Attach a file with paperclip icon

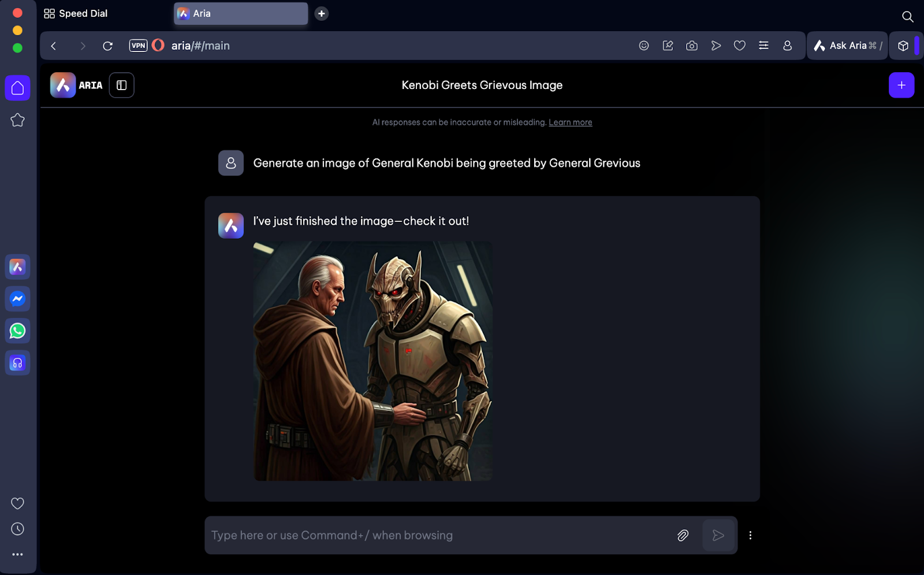pyautogui.click(x=683, y=535)
